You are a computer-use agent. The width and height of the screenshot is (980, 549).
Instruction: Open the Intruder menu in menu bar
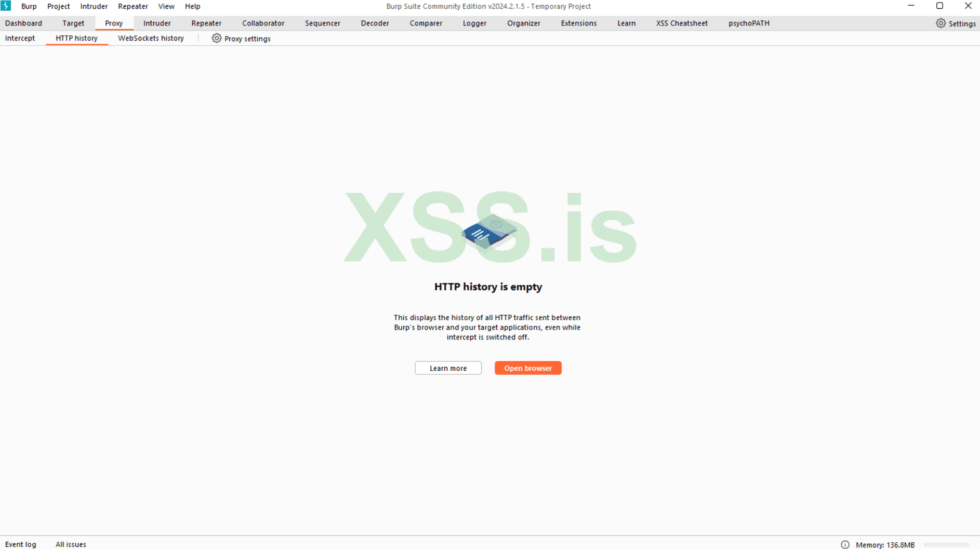point(94,6)
